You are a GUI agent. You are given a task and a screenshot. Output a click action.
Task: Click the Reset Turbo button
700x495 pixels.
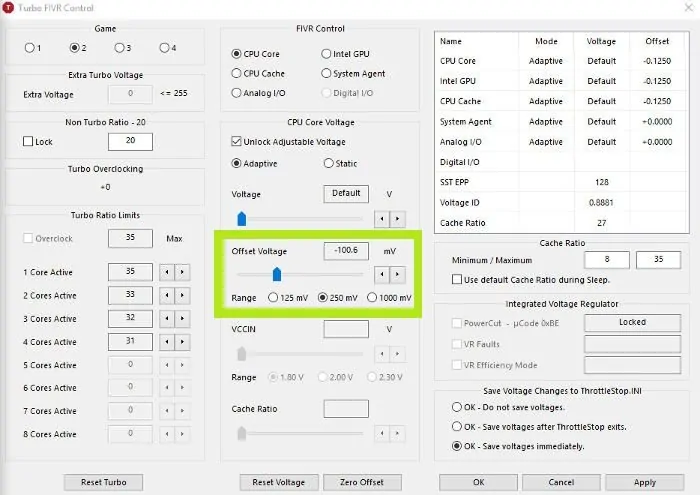104,482
